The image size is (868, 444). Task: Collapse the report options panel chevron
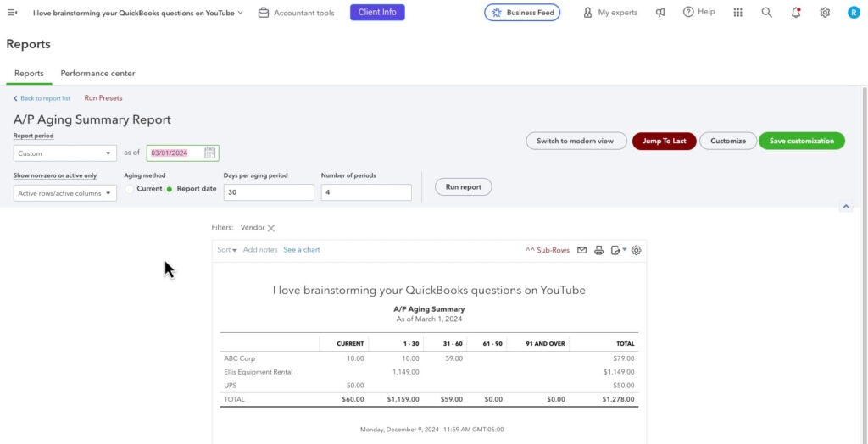click(846, 207)
